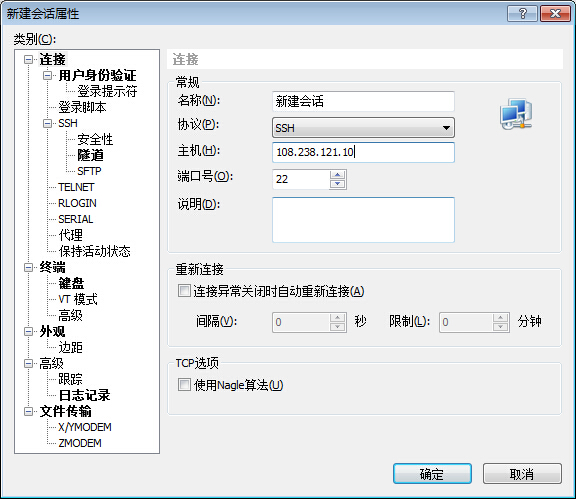The image size is (576, 499).
Task: Collapse the 文件传输 tree node
Action: pyautogui.click(x=28, y=411)
